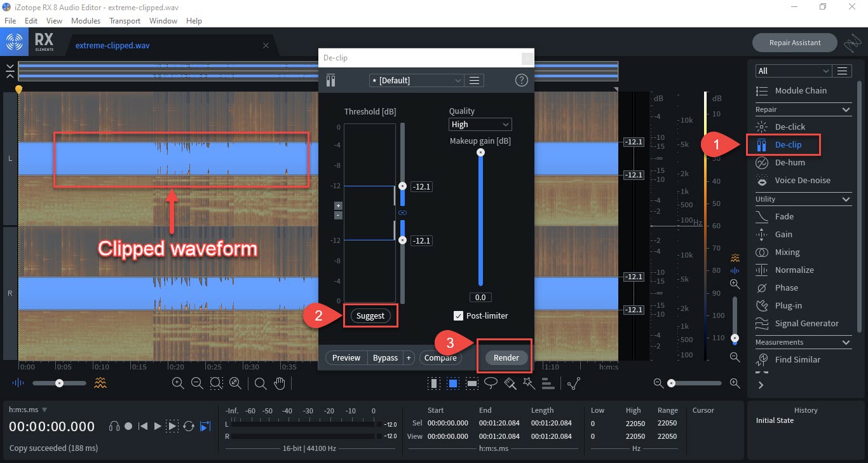Open Bypass plus options button
This screenshot has height=463, width=868.
409,357
